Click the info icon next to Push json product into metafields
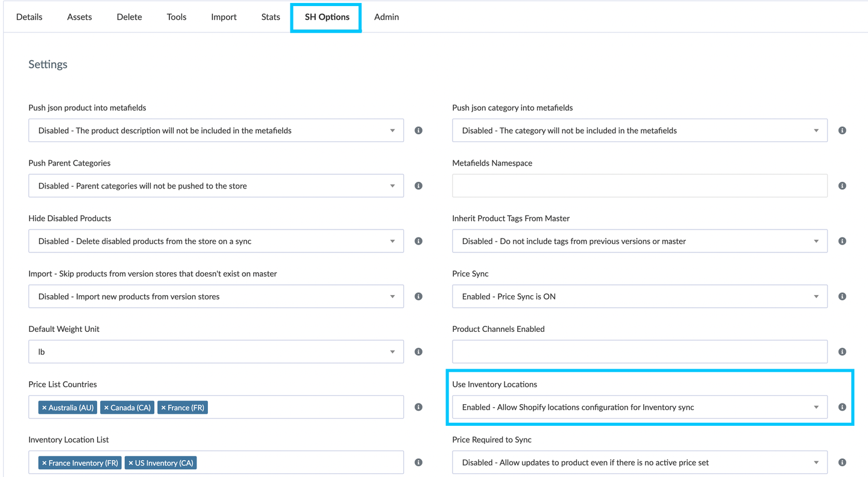 pyautogui.click(x=418, y=130)
